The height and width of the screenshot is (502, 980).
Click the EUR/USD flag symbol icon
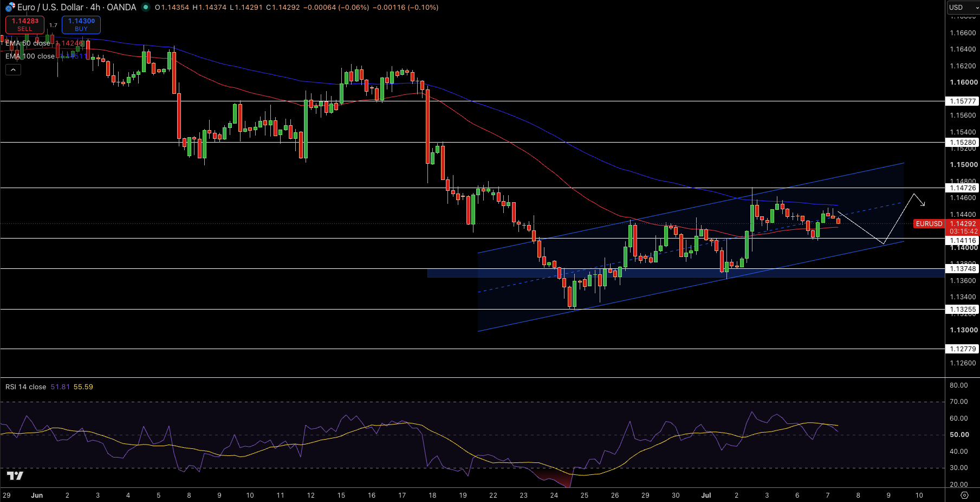click(x=10, y=8)
